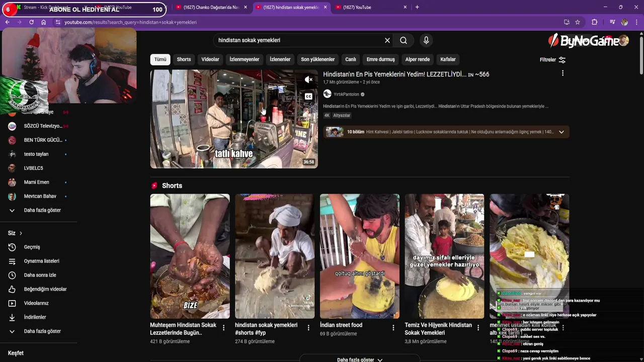Select the İzlenenler filter chip
Image resolution: width=644 pixels, height=362 pixels.
[x=280, y=59]
